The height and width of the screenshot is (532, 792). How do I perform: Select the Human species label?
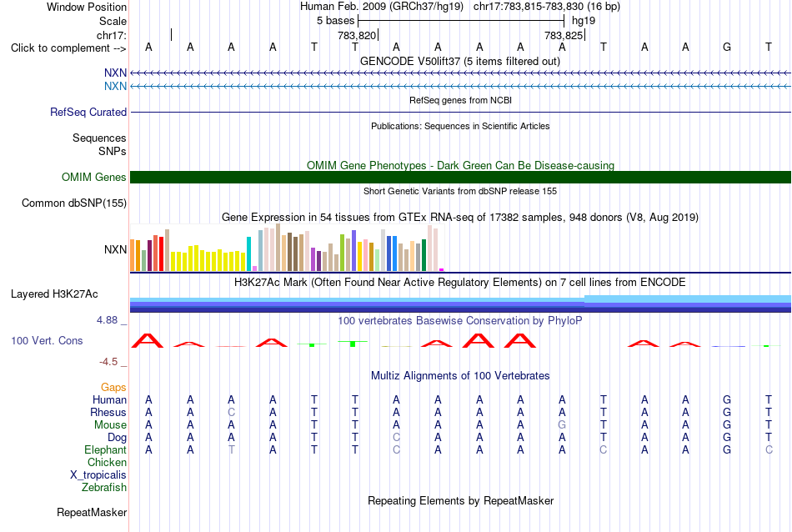[x=109, y=399]
